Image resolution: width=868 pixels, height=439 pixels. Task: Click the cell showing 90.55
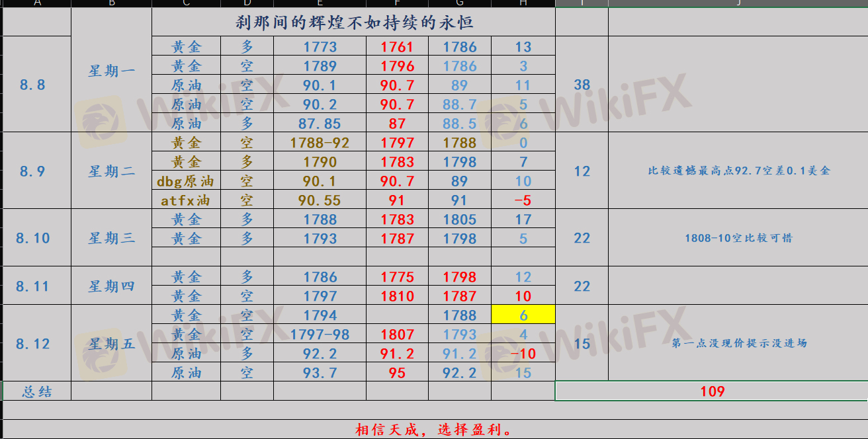pos(320,200)
